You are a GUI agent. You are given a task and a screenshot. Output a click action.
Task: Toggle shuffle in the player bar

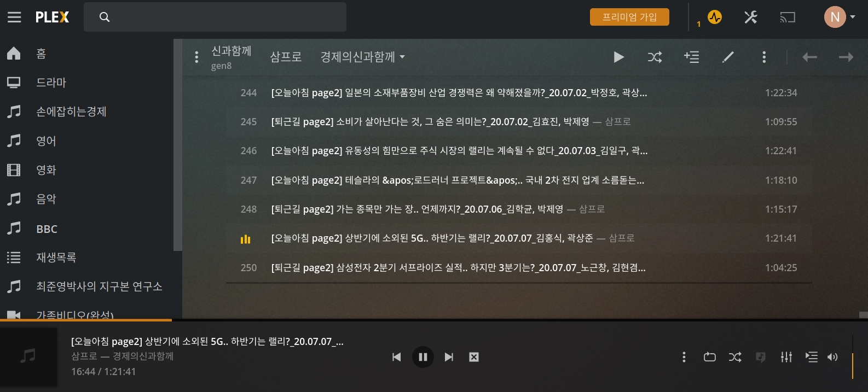735,357
